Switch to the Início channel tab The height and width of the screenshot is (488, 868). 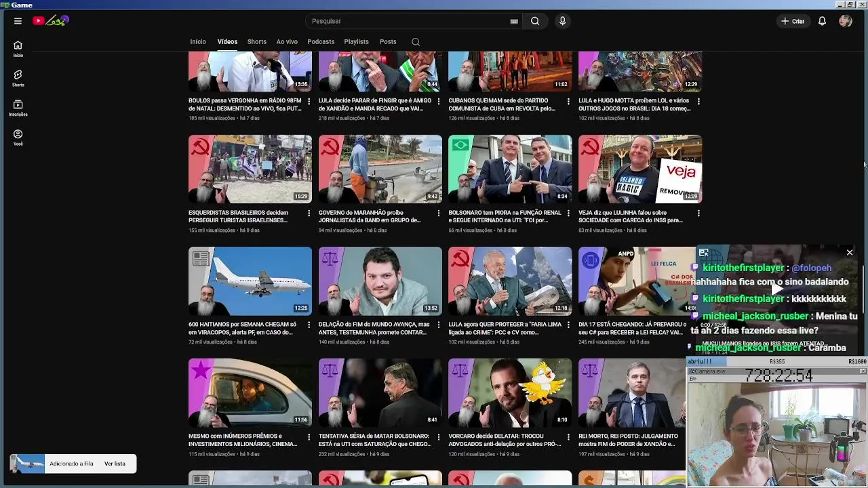click(198, 42)
